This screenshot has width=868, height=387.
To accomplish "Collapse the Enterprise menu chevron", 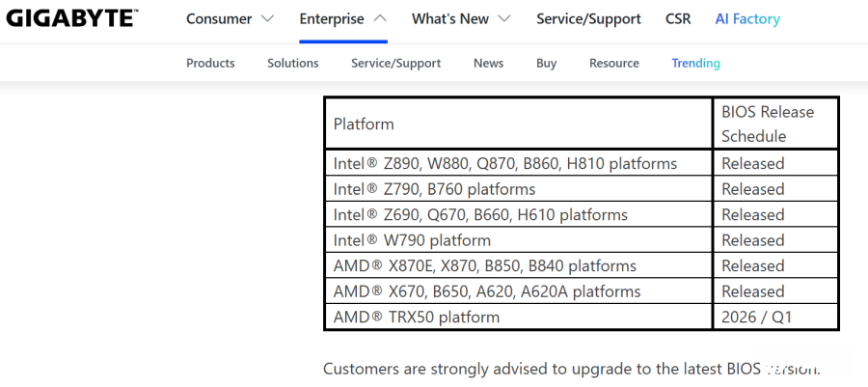I will click(x=379, y=19).
